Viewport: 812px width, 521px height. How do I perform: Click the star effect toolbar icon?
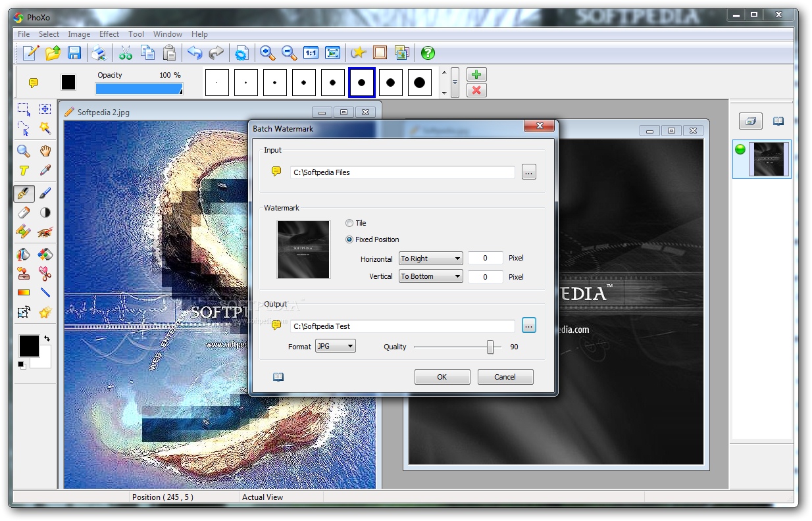pos(358,53)
